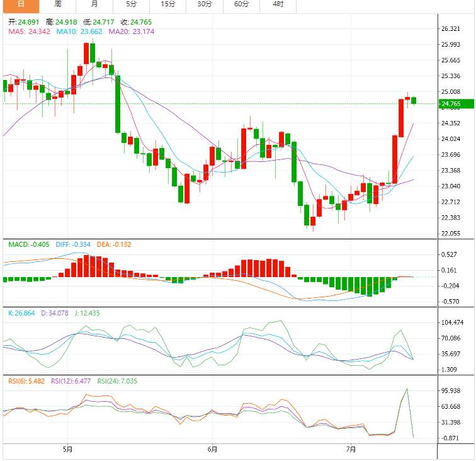Click the RSI(6) indicator label

pos(27,381)
